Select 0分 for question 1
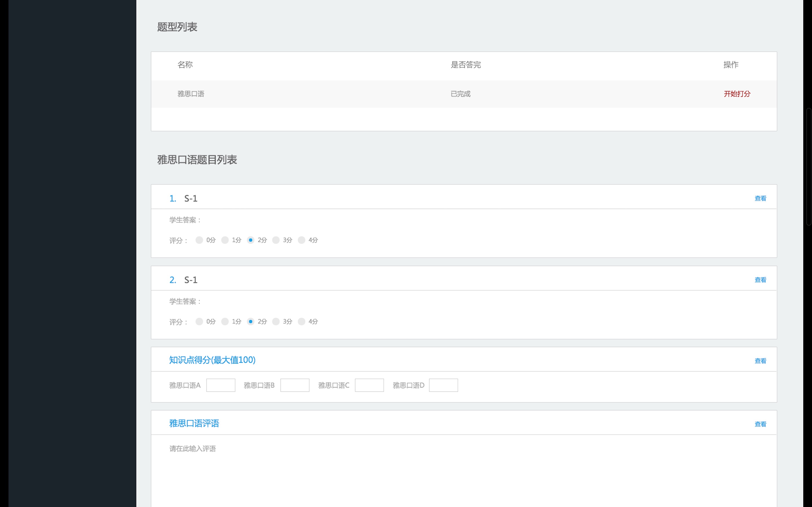Screen dimensions: 812x507 (199, 240)
